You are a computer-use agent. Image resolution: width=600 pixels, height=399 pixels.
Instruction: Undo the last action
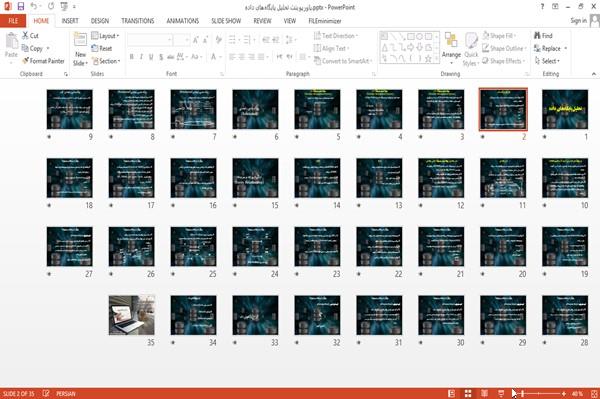[34, 7]
